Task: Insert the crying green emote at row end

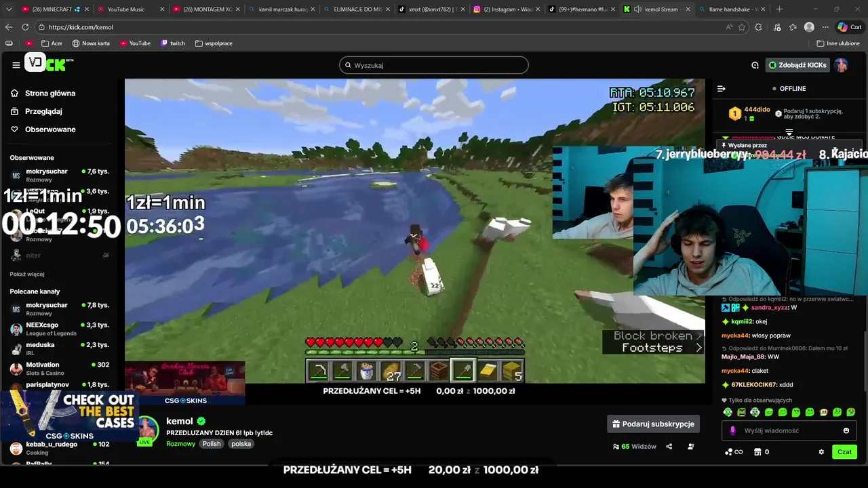Action: click(x=851, y=412)
